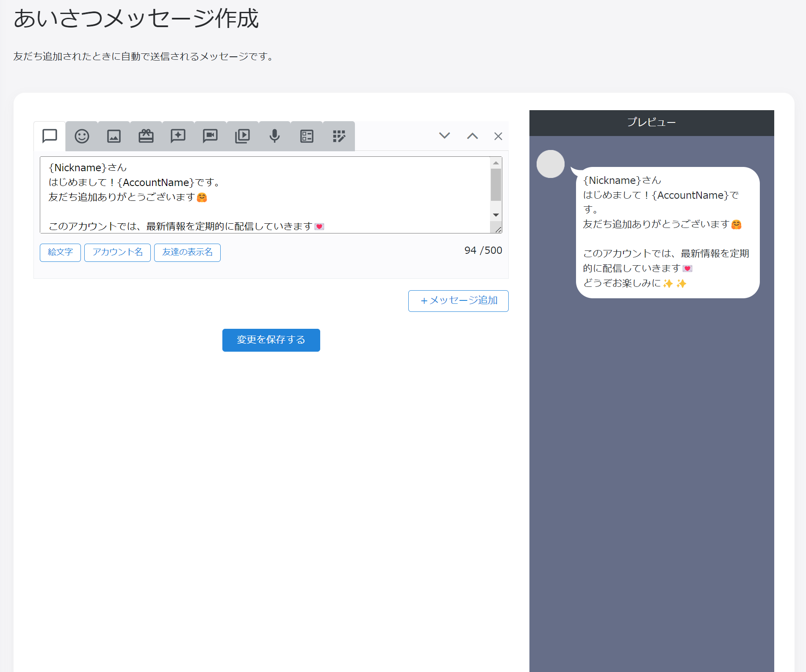806x672 pixels.
Task: Click the text area scroll up arrow
Action: pos(496,163)
